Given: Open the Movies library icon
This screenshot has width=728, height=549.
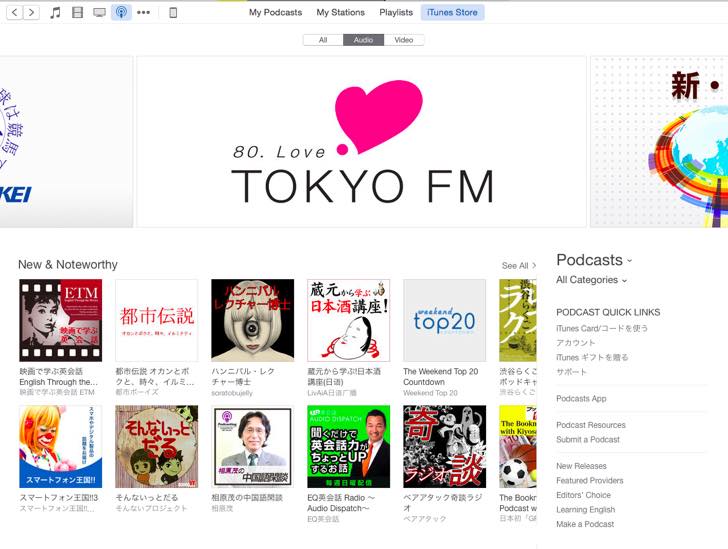Looking at the screenshot, I should [x=78, y=13].
